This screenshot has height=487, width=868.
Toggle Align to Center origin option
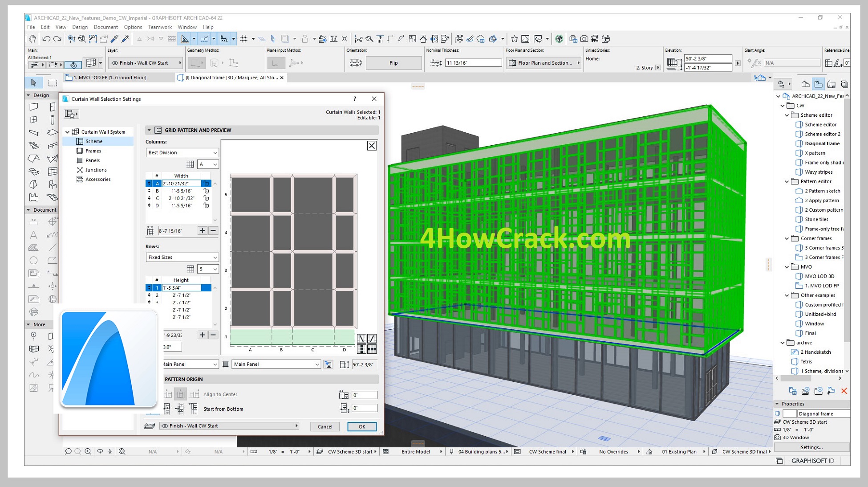pos(180,394)
